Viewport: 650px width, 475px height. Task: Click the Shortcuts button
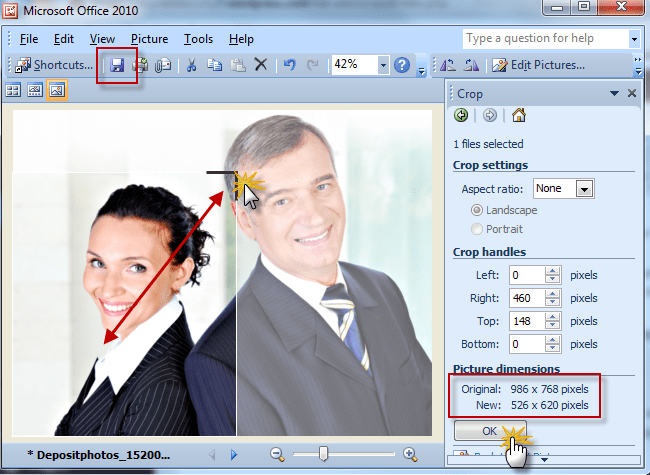(x=53, y=65)
